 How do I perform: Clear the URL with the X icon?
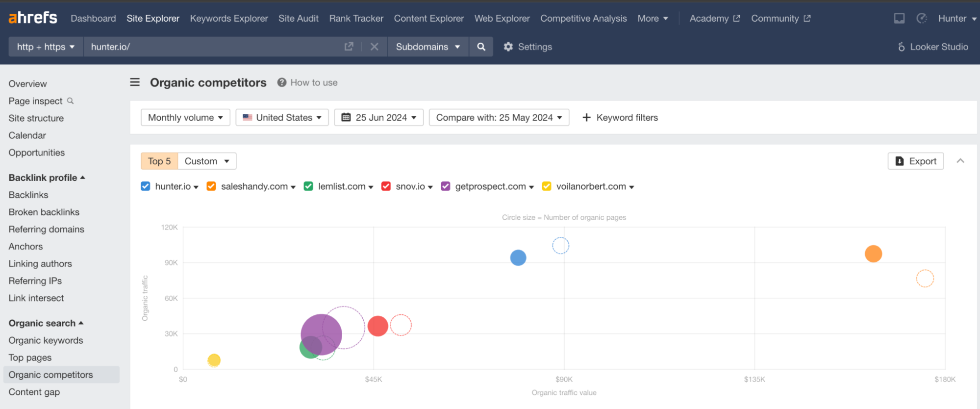click(x=374, y=47)
